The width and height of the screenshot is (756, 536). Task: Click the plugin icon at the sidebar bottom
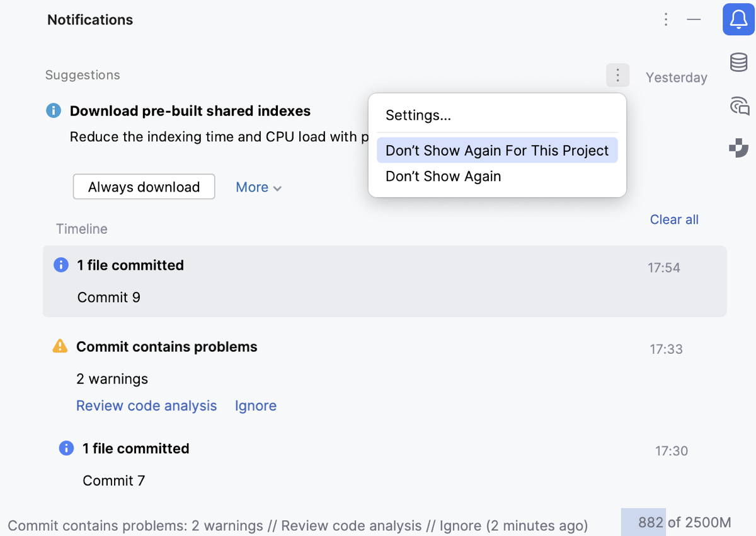[738, 148]
